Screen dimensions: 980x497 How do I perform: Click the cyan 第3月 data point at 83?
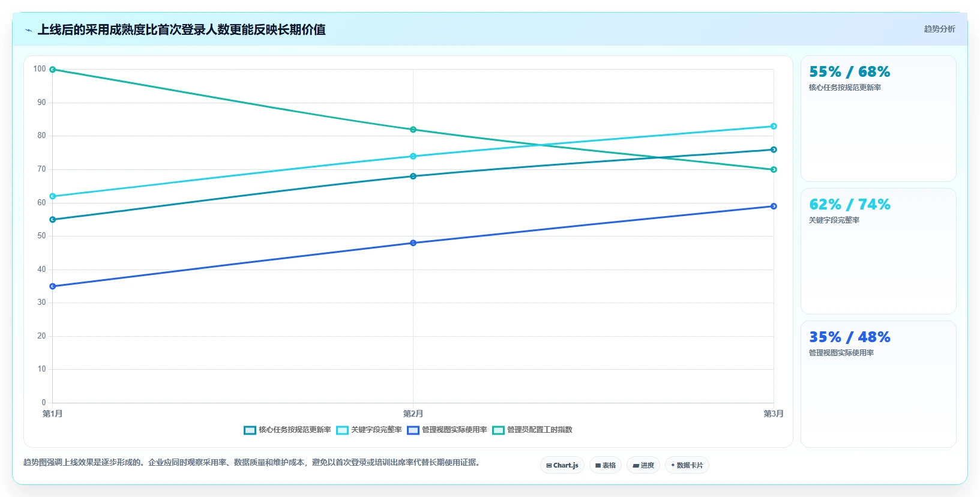[774, 127]
